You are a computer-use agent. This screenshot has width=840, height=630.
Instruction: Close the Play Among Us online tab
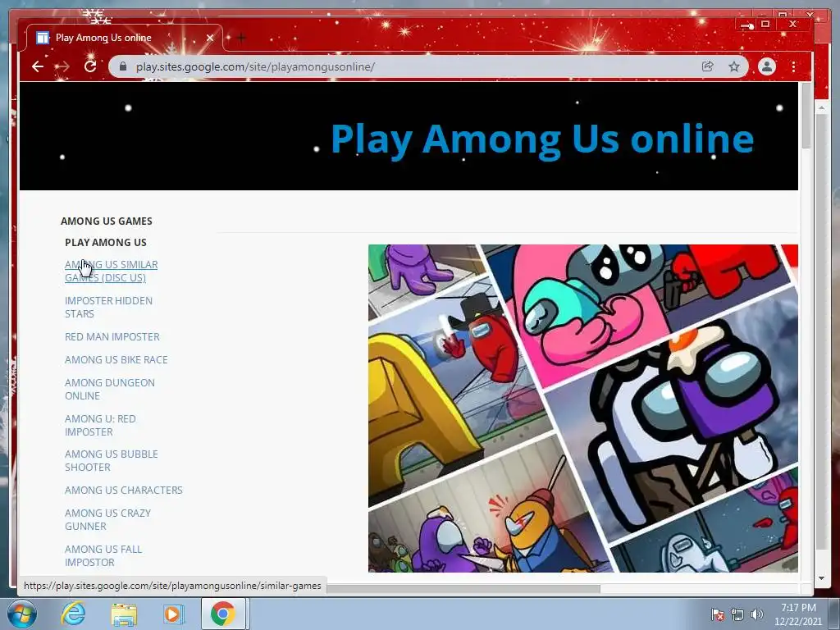point(210,38)
